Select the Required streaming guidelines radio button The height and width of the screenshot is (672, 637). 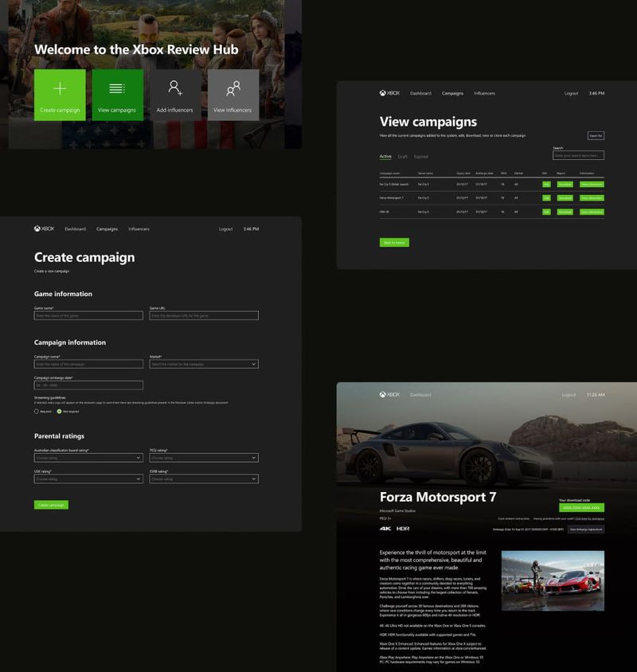pyautogui.click(x=37, y=412)
